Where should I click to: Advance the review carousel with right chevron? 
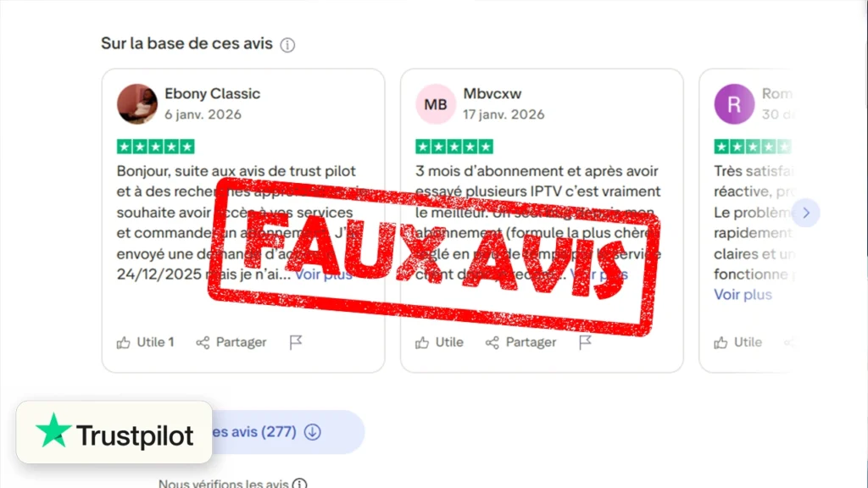[x=806, y=213]
